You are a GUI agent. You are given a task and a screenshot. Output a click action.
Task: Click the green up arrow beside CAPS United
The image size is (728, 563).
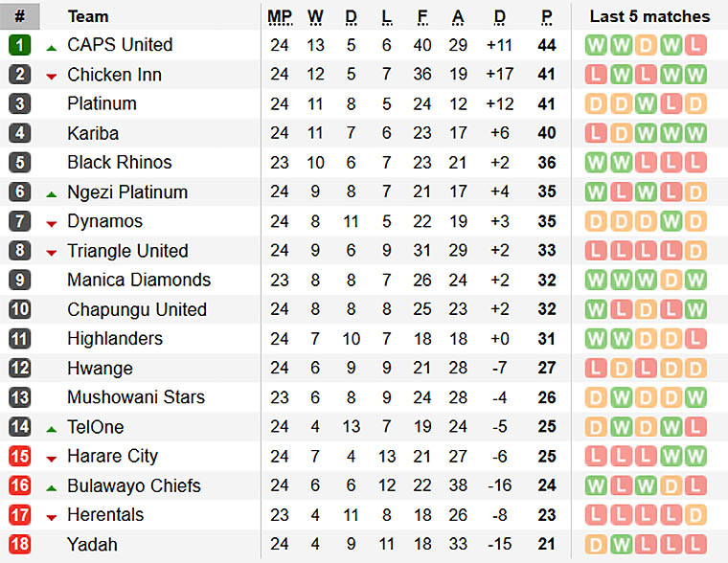pyautogui.click(x=52, y=48)
